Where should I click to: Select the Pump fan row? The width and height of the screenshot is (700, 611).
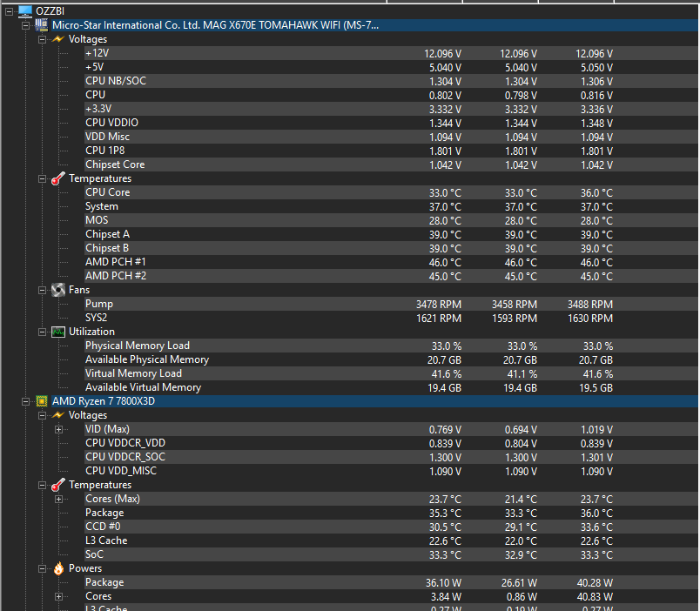pos(99,304)
